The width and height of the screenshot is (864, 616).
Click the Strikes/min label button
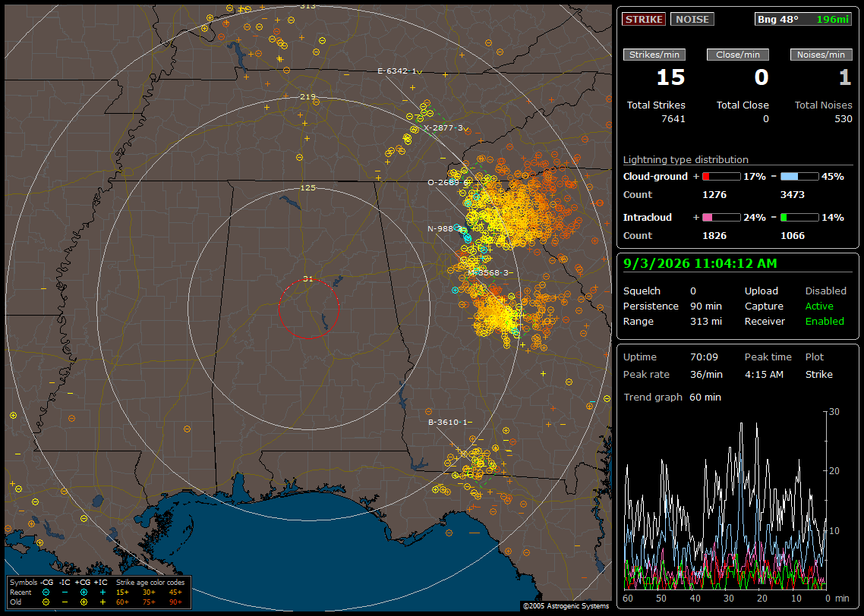(654, 55)
